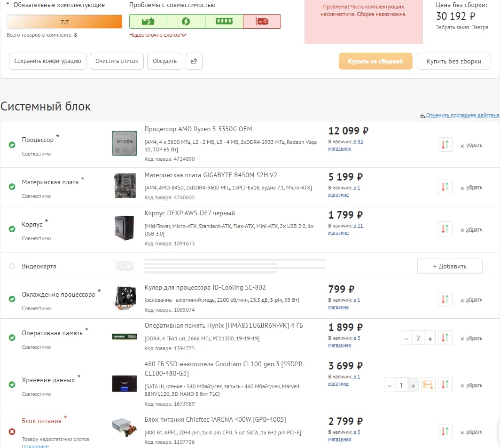Click the ID-Cooling cooler thumbnail

tap(125, 299)
